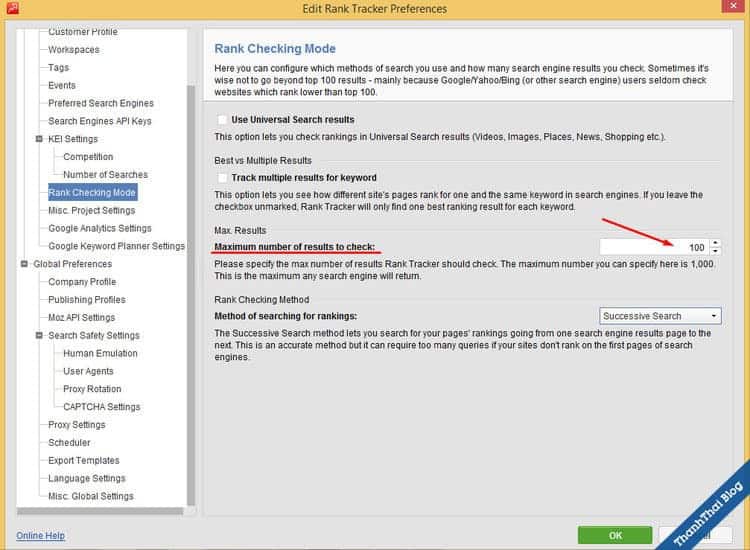Click the Rank Tracker app icon in title bar
This screenshot has width=750, height=550.
[x=10, y=9]
